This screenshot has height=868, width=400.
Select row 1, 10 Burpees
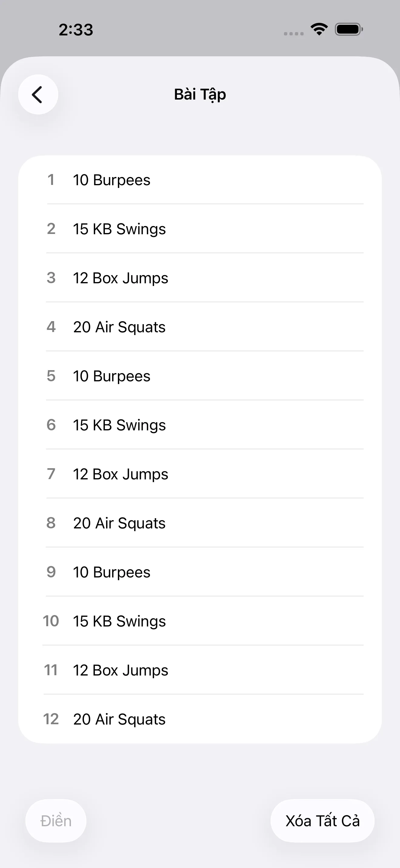pos(200,180)
